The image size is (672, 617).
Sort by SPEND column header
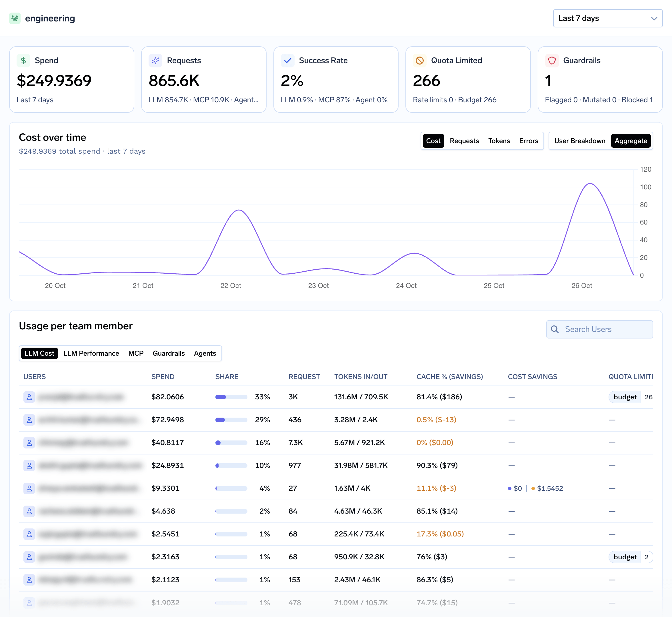click(x=163, y=376)
